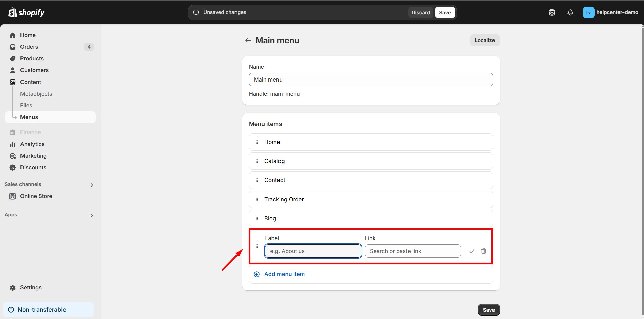
Task: Discard the unsaved changes
Action: pos(420,12)
